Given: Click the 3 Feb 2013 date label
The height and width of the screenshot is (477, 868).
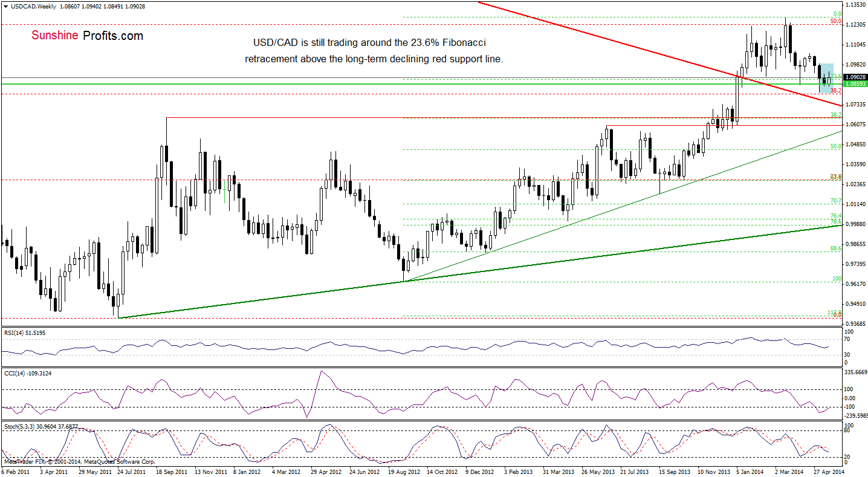Looking at the screenshot, I should coord(519,471).
